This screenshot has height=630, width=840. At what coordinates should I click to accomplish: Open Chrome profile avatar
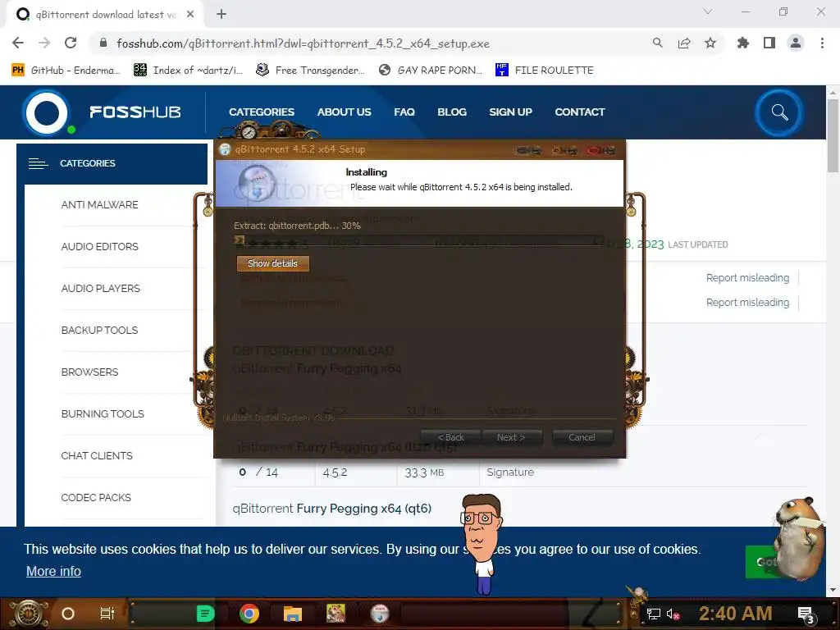(796, 43)
